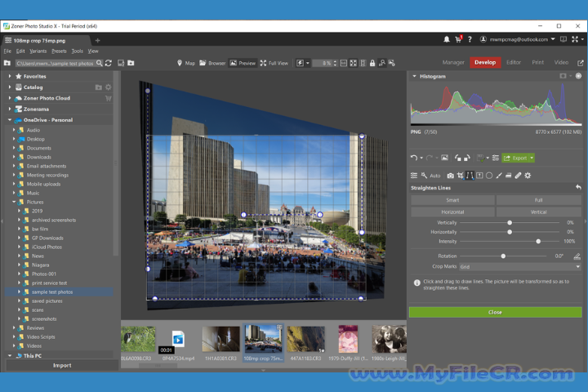Viewport: 588px width, 392px height.
Task: Toggle zoom to fit whole image
Action: (x=353, y=63)
